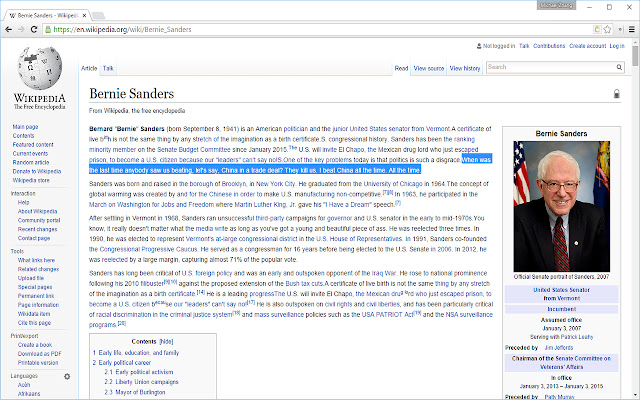
Task: Open Printable version link
Action: click(x=38, y=363)
